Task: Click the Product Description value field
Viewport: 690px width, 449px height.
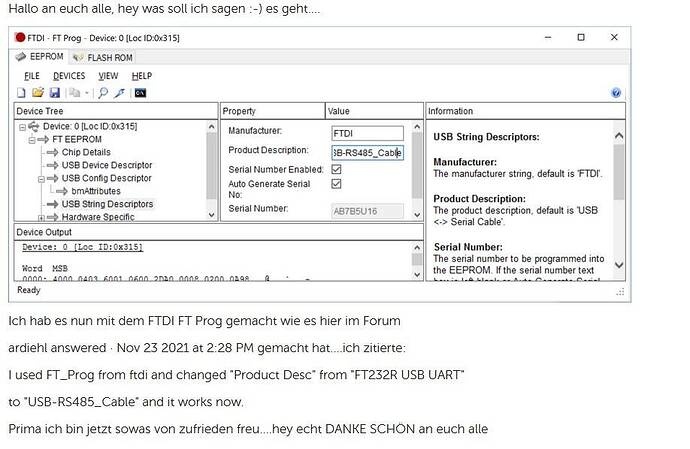Action: tap(367, 153)
